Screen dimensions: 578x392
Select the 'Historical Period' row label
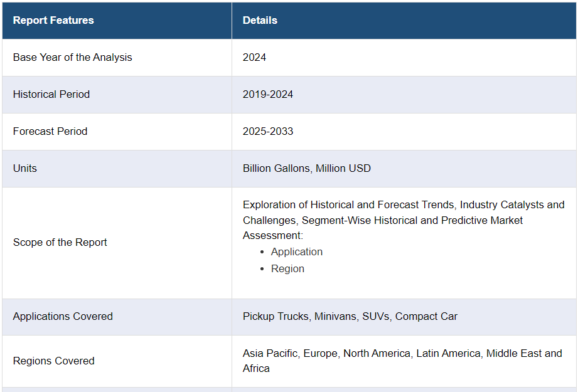(51, 94)
